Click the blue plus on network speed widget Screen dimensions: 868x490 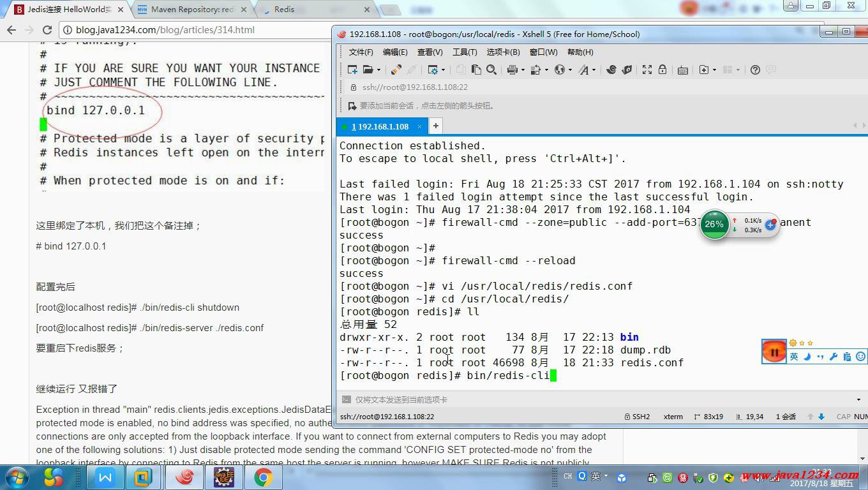pos(770,225)
